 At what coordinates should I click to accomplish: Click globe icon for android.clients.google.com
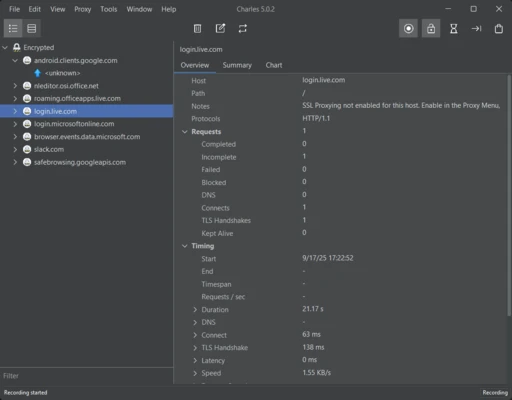click(27, 60)
